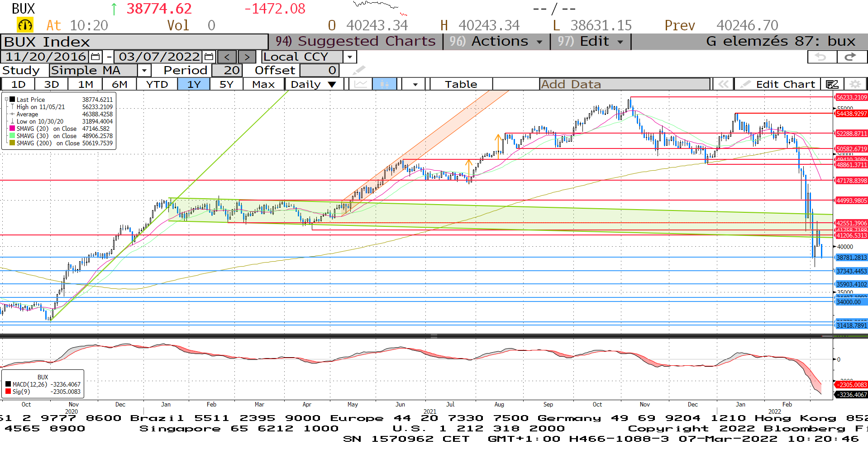868x464 pixels.
Task: Open the chart annotations tool icon
Action: point(832,84)
